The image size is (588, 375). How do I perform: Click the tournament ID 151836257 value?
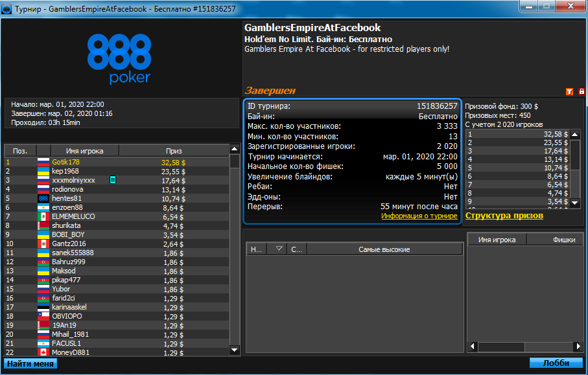click(x=437, y=106)
